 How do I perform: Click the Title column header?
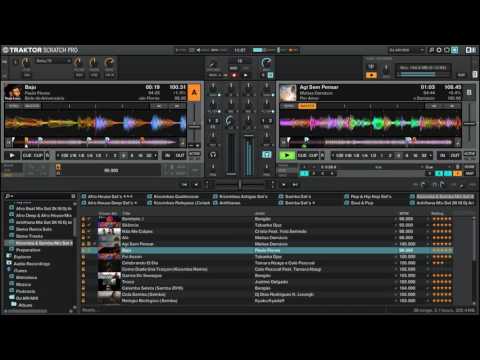coord(126,213)
